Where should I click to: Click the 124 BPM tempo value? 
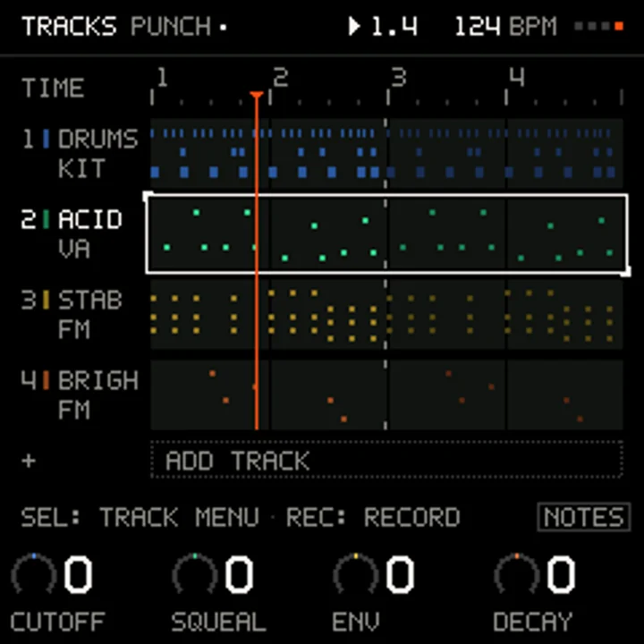(x=506, y=26)
